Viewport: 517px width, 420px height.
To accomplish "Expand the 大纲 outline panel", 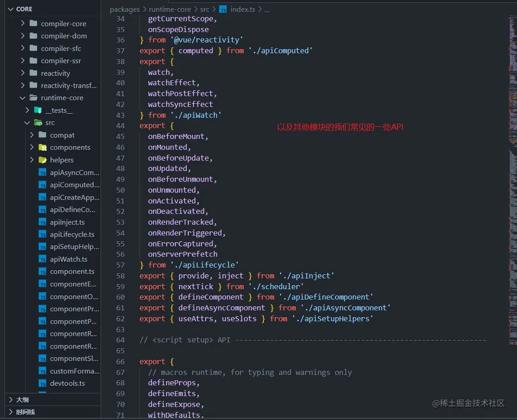I will point(10,400).
